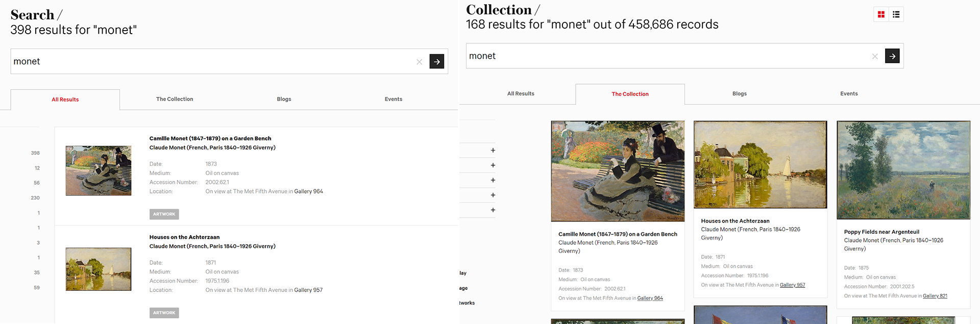This screenshot has width=980, height=324.
Task: Select the 59 count in left filter column
Action: 37,288
